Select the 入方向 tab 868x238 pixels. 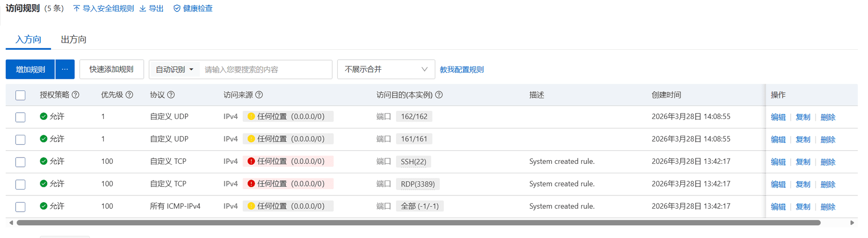point(28,40)
